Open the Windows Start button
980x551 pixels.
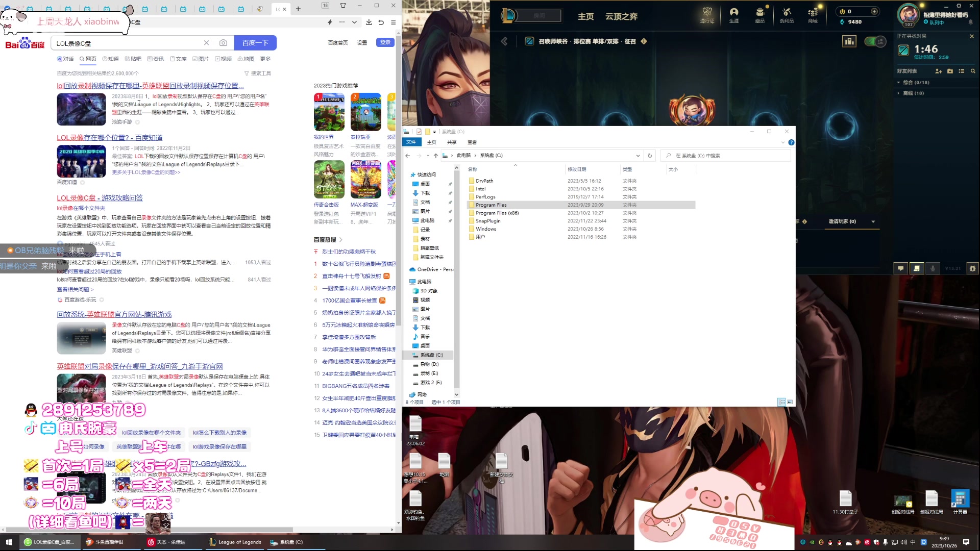[x=9, y=542]
